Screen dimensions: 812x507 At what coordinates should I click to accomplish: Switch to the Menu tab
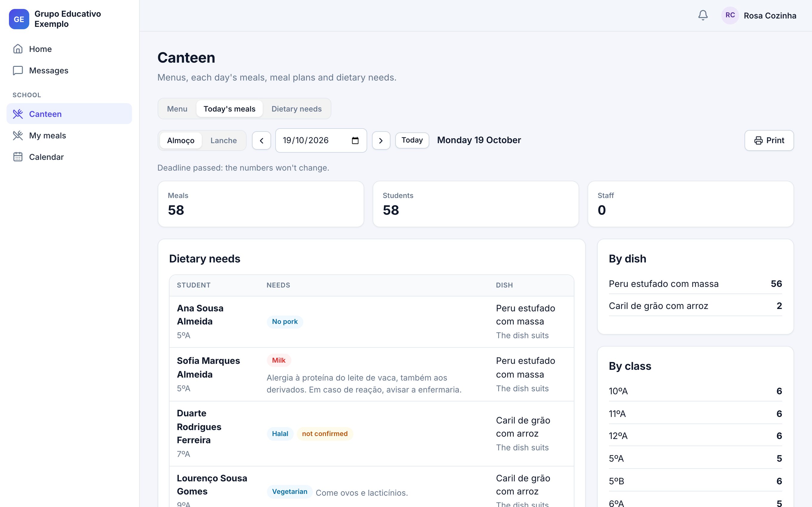(177, 109)
